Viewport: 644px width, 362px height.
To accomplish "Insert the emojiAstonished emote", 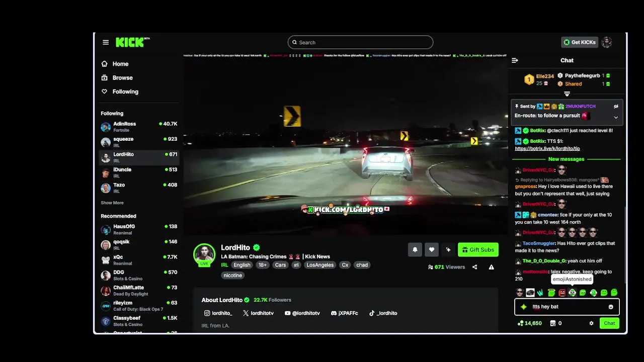I will pos(572,293).
